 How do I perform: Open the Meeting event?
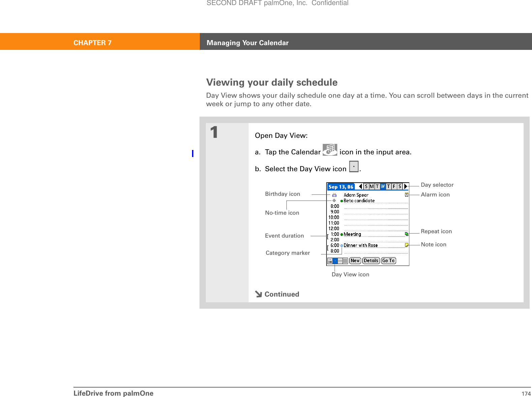(352, 234)
